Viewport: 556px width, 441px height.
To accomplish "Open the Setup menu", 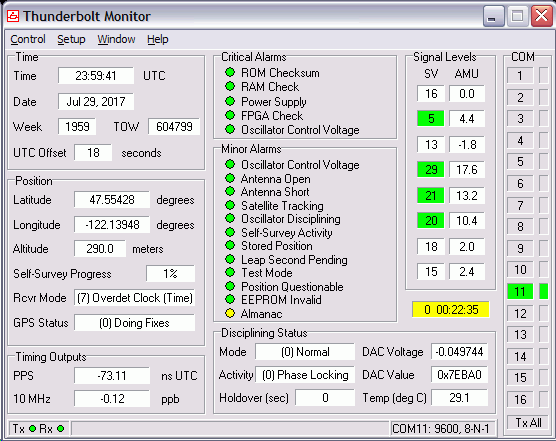I will 71,39.
